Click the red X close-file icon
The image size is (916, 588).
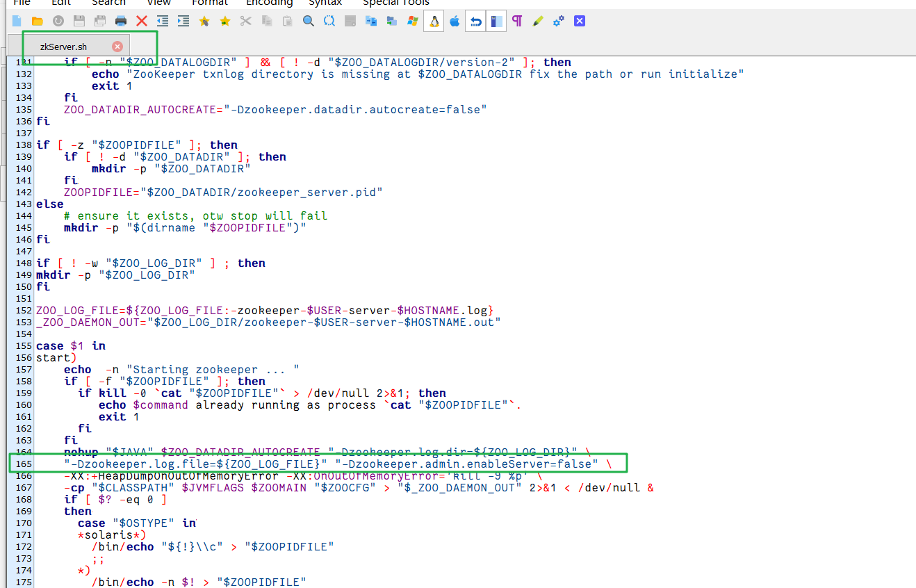[x=142, y=21]
